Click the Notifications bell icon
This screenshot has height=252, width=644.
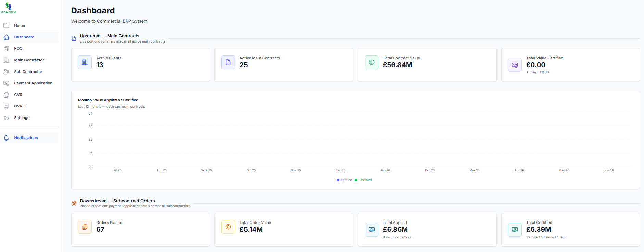(x=6, y=138)
